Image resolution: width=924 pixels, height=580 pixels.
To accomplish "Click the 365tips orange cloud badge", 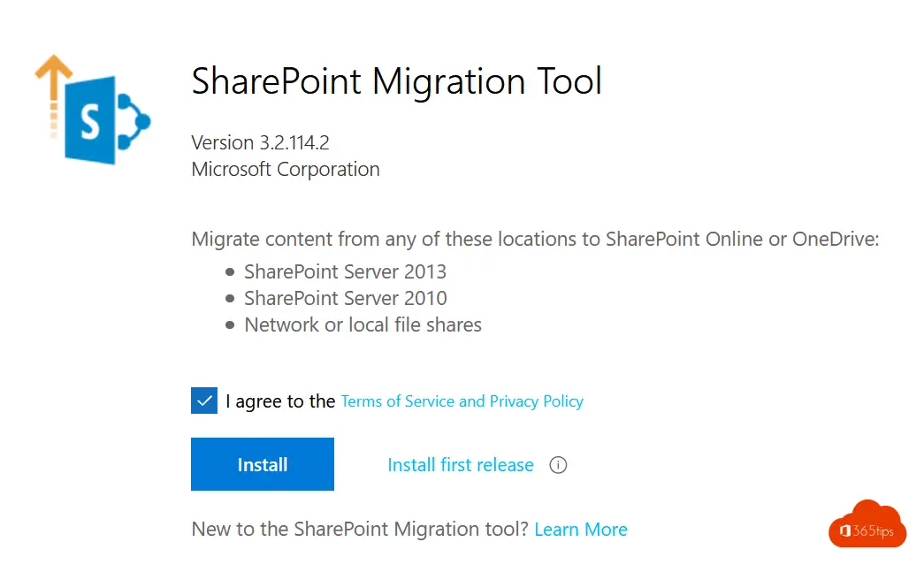I will pos(867,524).
